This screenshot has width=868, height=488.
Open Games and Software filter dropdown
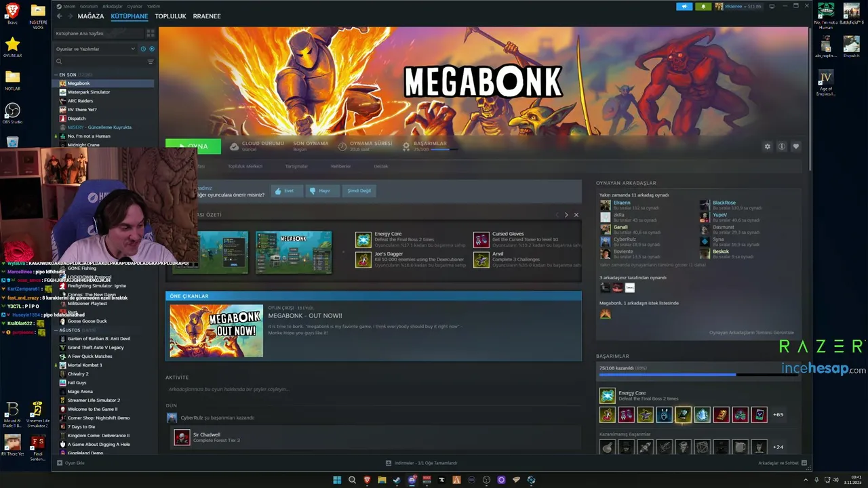point(96,49)
